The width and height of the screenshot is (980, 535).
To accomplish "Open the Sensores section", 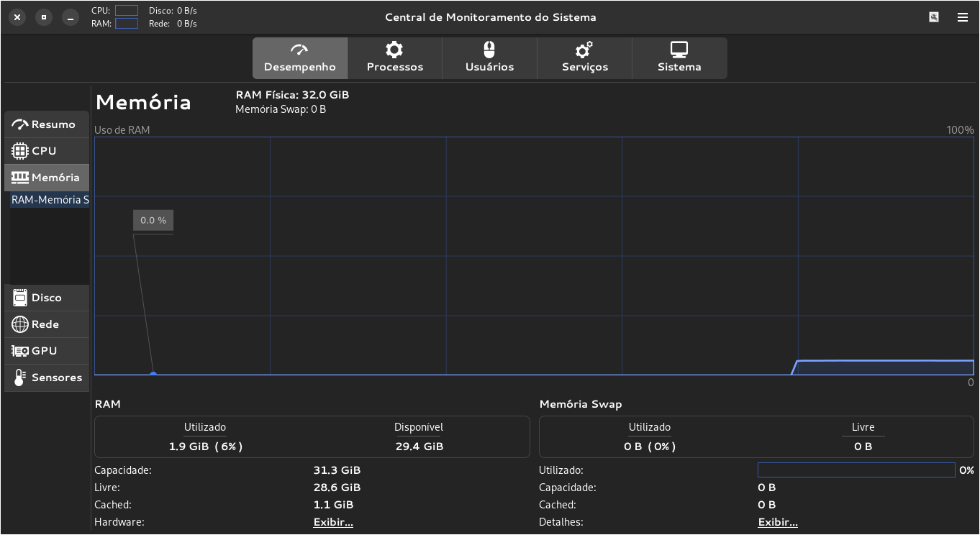I will (46, 378).
